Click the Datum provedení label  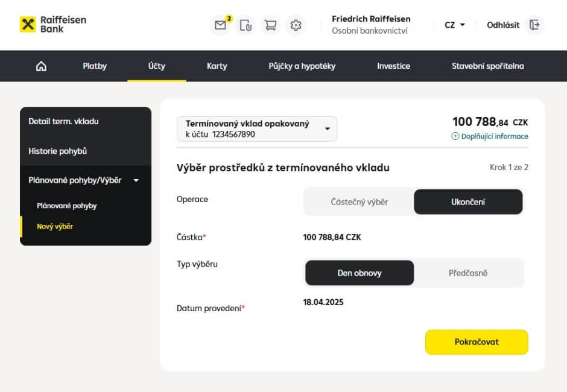point(211,308)
